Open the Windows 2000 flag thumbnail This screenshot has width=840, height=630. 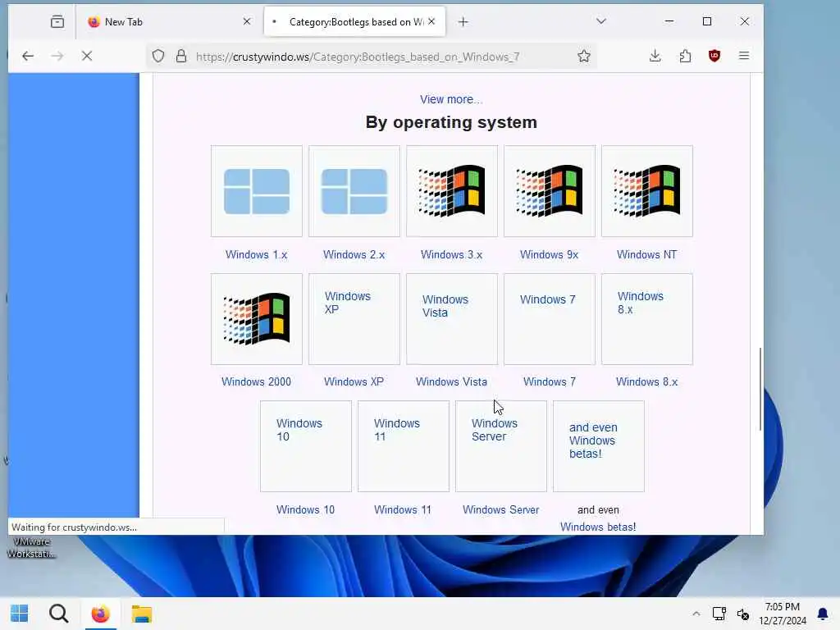click(257, 319)
